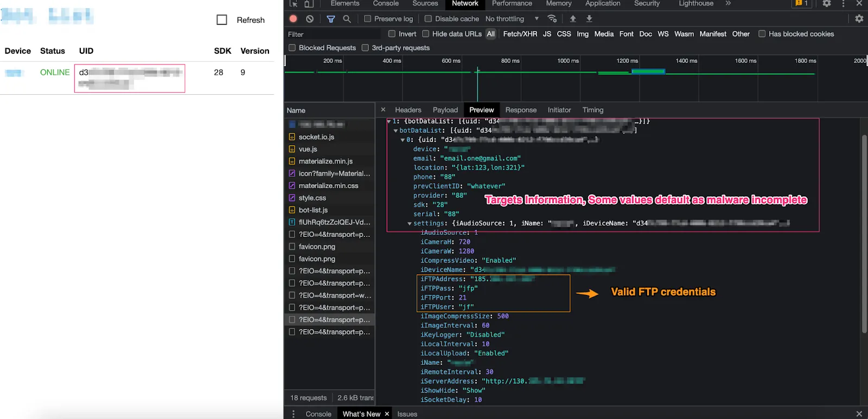Screen dimensions: 868x419
Task: Click the import HAR upload icon
Action: [573, 18]
